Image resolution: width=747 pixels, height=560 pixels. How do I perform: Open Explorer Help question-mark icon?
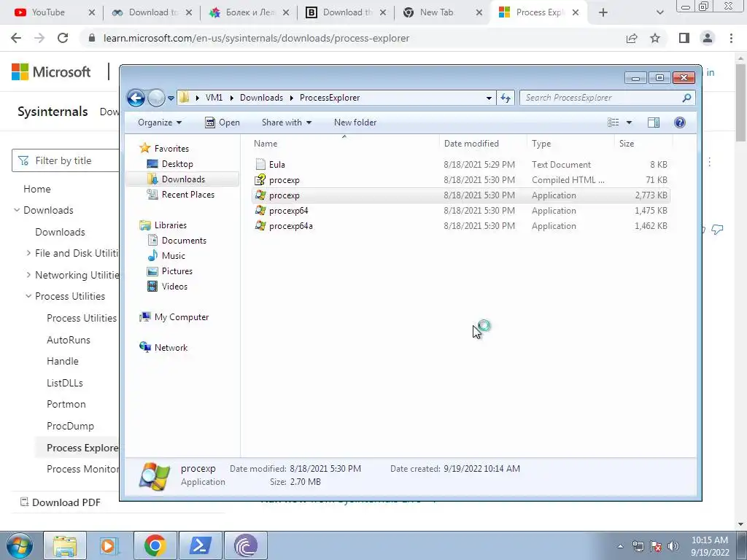coord(680,122)
